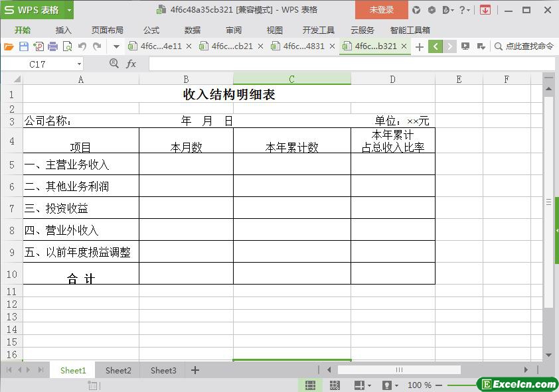Viewport: 559px width, 392px height.
Task: Open the 智能工具箱 ribbon tab
Action: point(410,31)
